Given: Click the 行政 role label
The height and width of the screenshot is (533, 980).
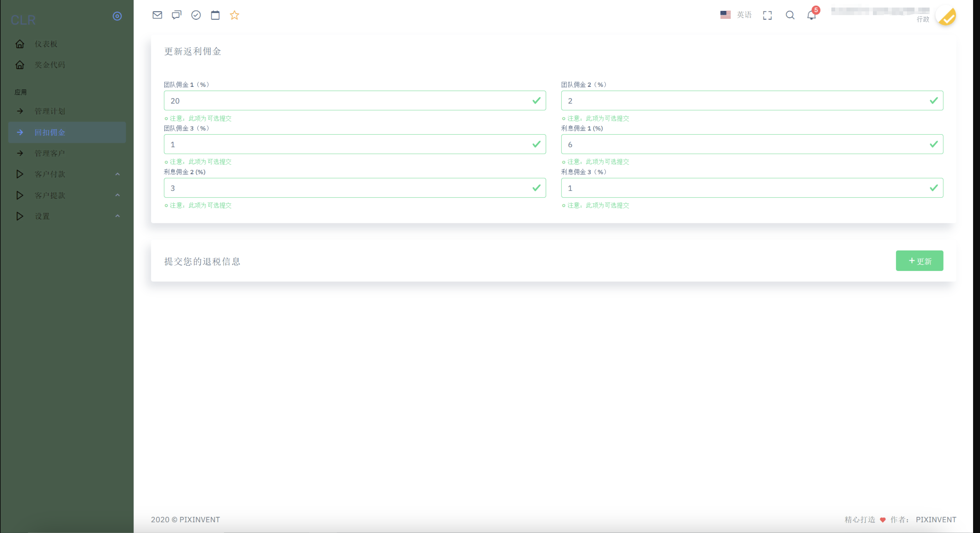Looking at the screenshot, I should click(x=923, y=20).
